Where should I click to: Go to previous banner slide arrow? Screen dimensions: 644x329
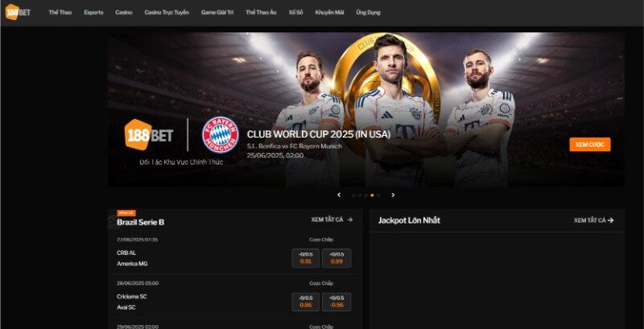pos(339,195)
